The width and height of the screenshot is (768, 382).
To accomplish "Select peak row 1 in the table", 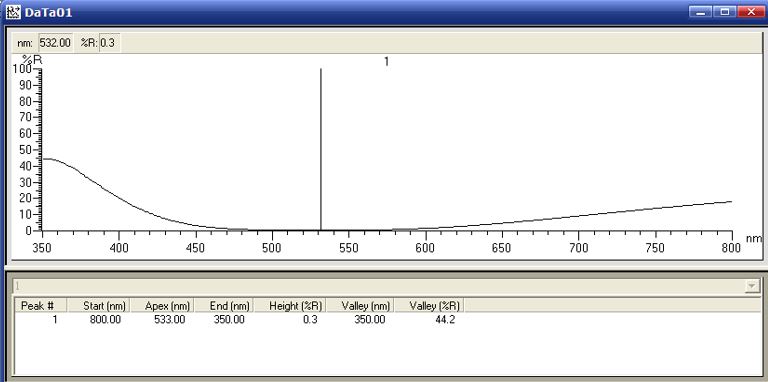I will pos(240,320).
